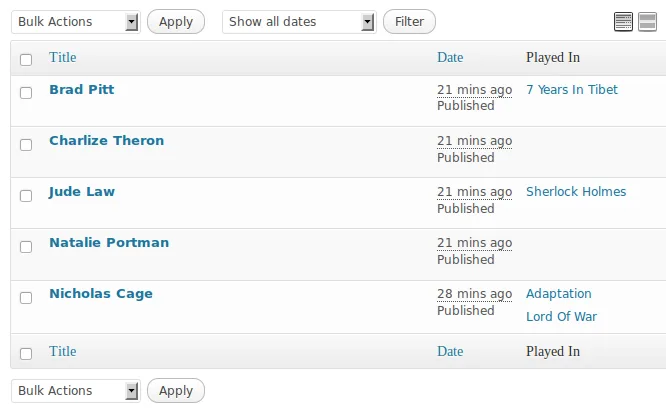
Task: Sort by the Date header column
Action: point(450,57)
